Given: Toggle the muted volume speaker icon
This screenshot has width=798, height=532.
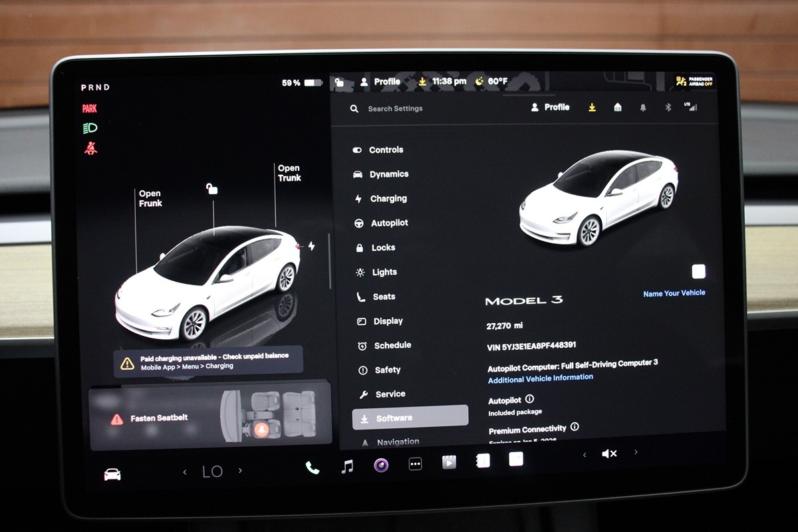Looking at the screenshot, I should 608,454.
